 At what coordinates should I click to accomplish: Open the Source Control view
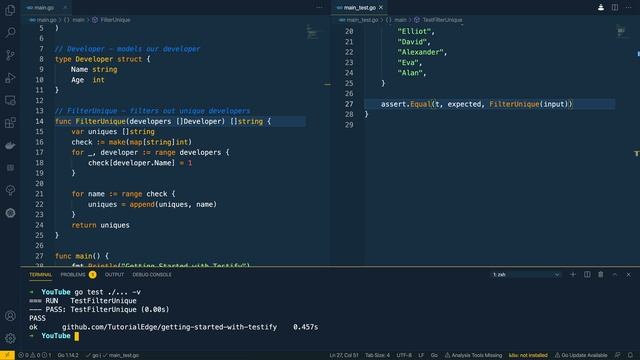click(10, 55)
